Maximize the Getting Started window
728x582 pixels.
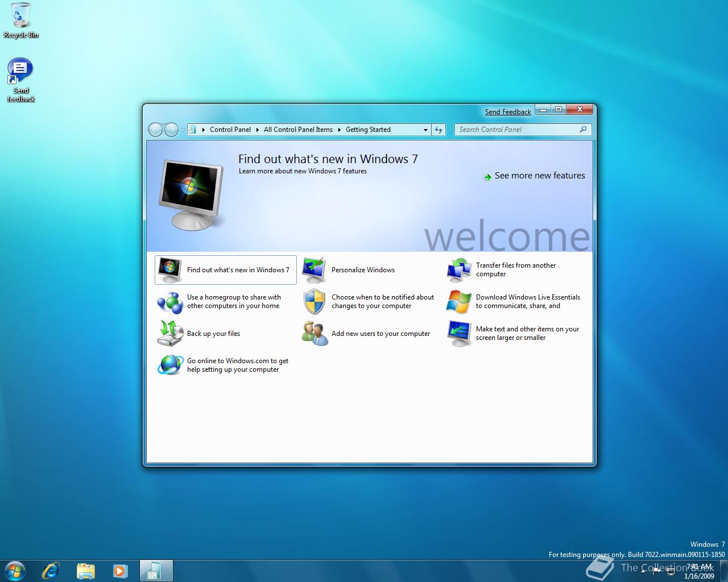click(x=559, y=110)
